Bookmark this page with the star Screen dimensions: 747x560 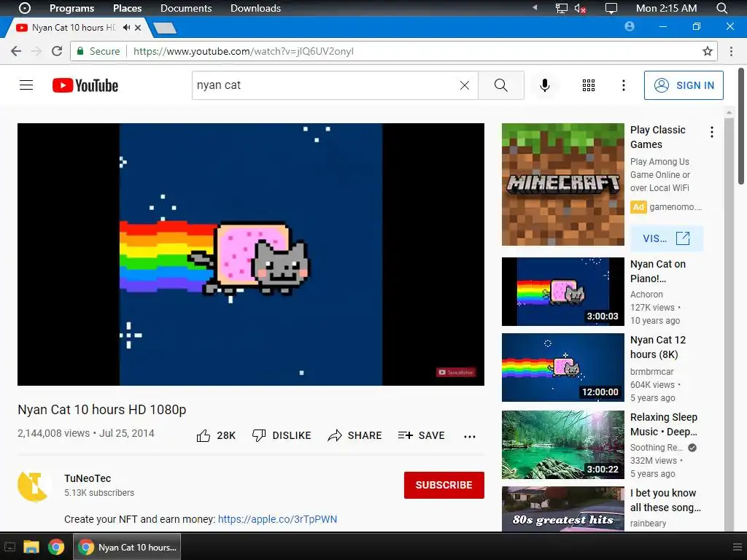click(x=708, y=51)
